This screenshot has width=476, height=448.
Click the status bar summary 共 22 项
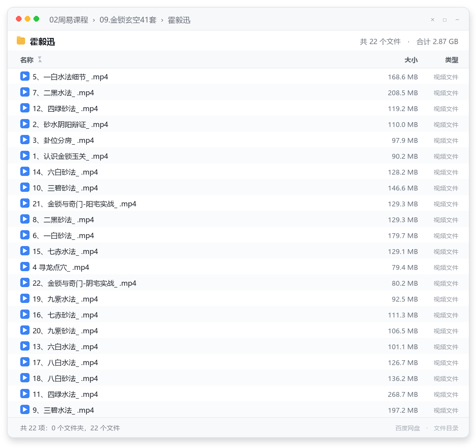coord(70,428)
